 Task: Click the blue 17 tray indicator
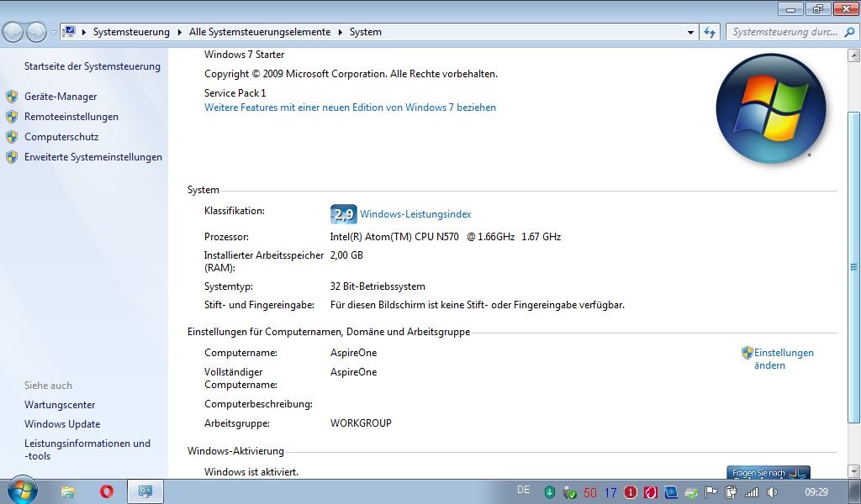pyautogui.click(x=610, y=492)
